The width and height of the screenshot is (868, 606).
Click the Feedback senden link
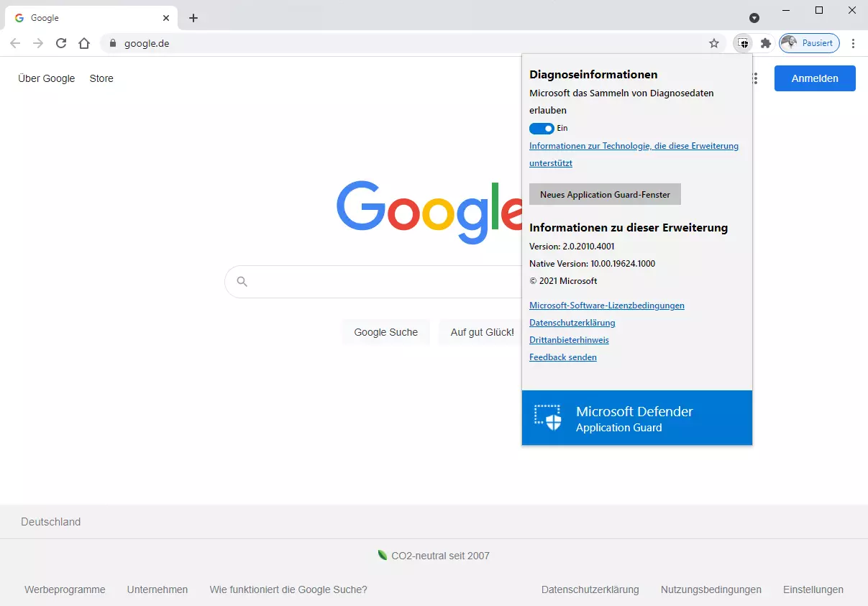562,357
